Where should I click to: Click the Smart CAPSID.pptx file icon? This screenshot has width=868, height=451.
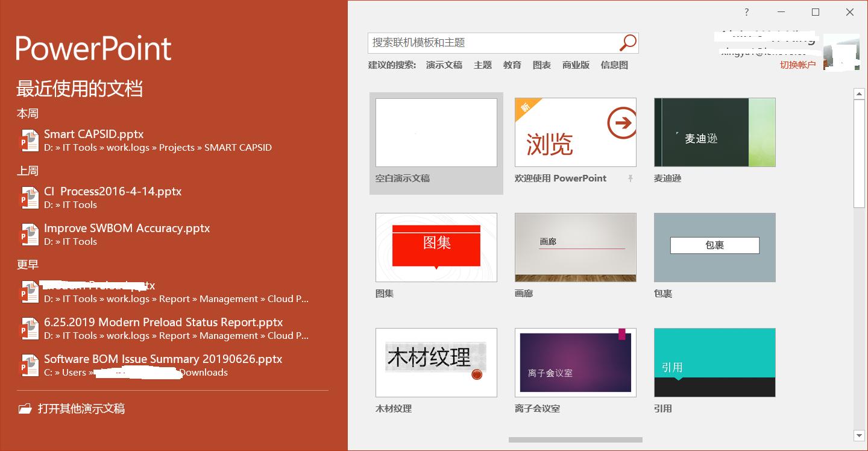tap(30, 140)
